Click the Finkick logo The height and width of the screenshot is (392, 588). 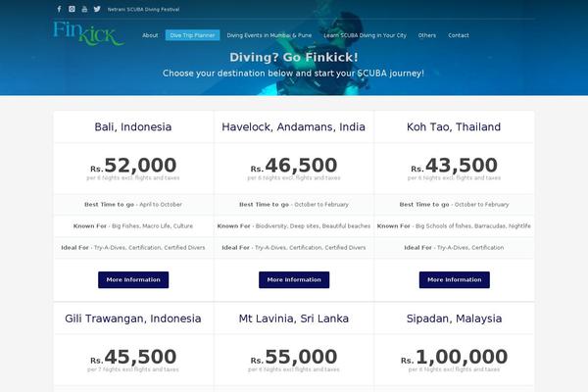[88, 33]
